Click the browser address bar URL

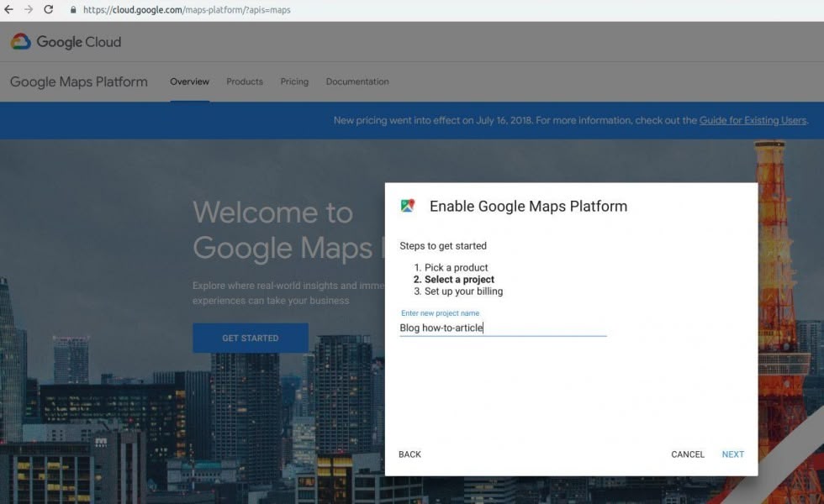[187, 9]
